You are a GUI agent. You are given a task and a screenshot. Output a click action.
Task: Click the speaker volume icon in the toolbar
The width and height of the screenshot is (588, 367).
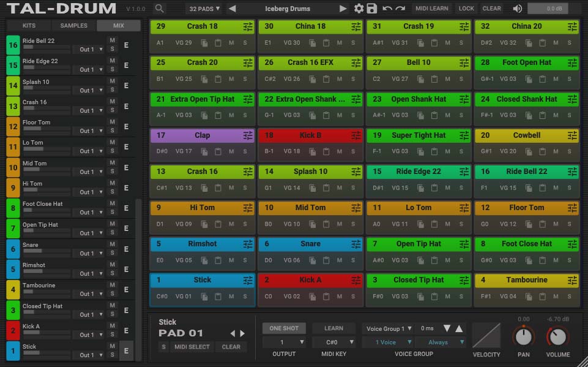point(518,9)
